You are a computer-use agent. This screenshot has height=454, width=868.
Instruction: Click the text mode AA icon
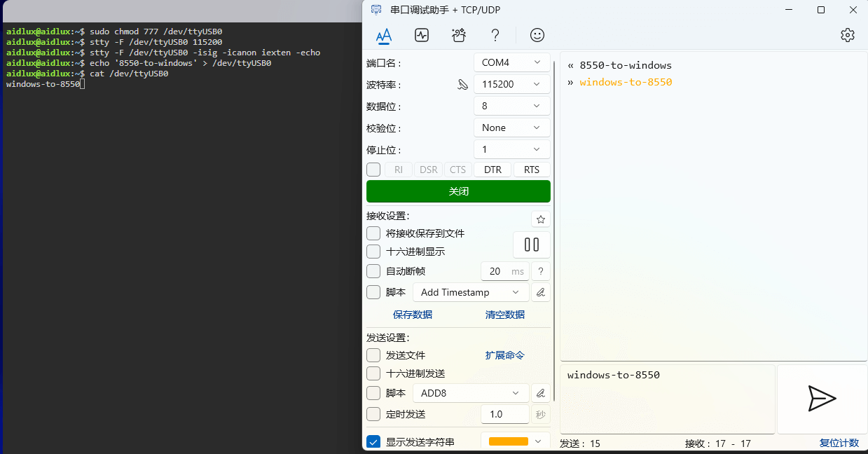click(383, 35)
